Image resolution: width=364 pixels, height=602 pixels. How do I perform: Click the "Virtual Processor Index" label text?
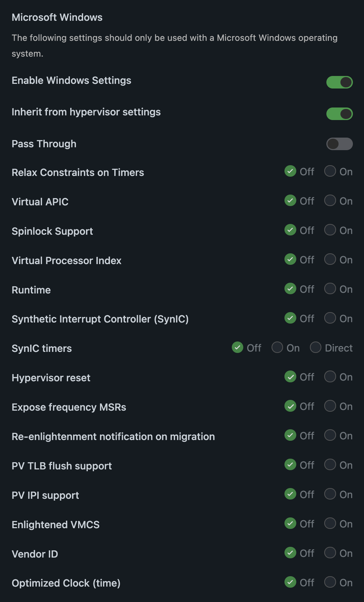pyautogui.click(x=66, y=261)
